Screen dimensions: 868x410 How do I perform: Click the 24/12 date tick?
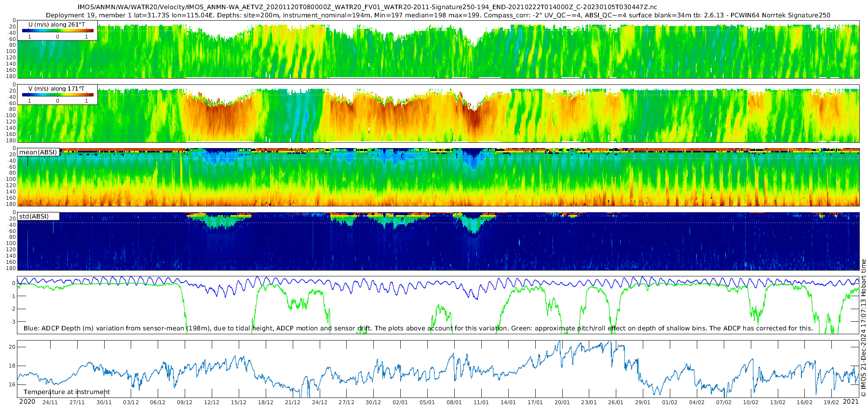[x=320, y=402]
